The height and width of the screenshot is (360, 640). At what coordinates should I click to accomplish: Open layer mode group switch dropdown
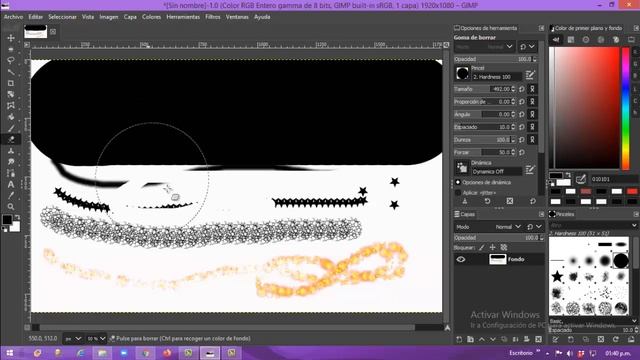pyautogui.click(x=534, y=227)
